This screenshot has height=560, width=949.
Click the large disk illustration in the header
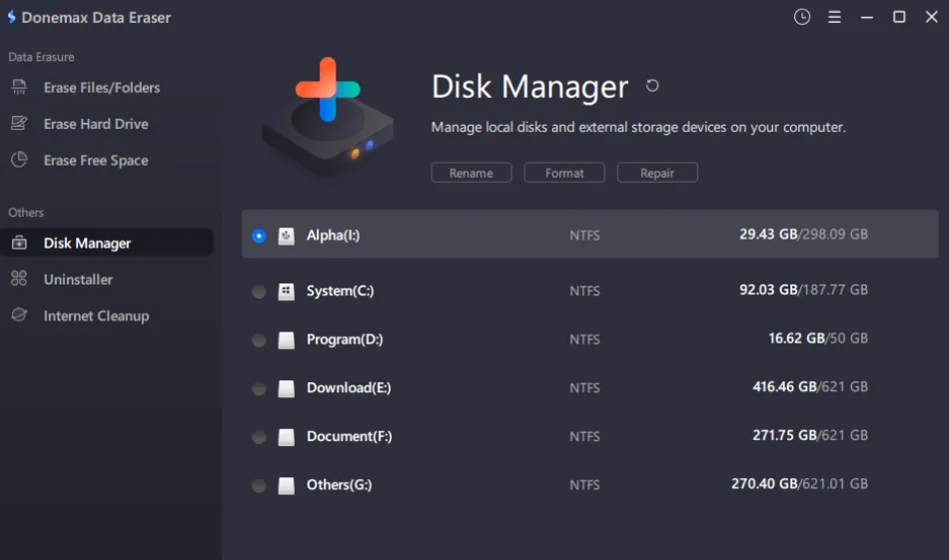pyautogui.click(x=328, y=116)
